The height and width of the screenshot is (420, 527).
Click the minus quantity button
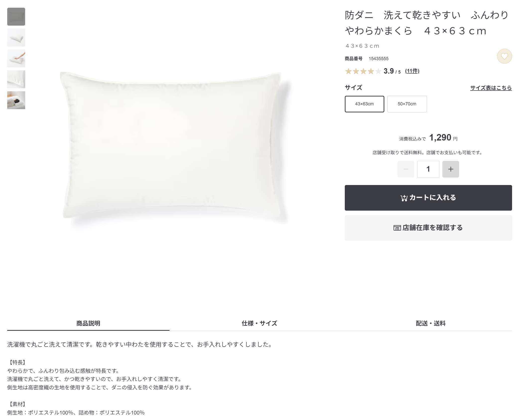point(406,169)
